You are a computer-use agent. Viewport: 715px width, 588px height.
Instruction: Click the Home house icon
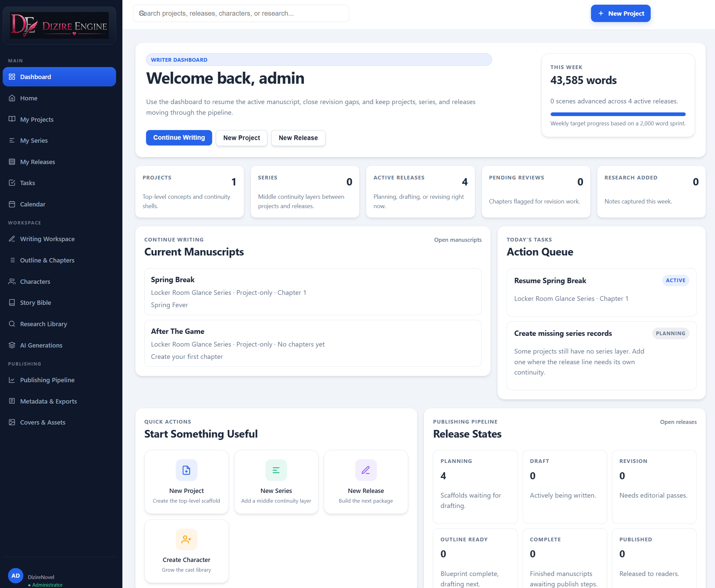[x=12, y=98]
